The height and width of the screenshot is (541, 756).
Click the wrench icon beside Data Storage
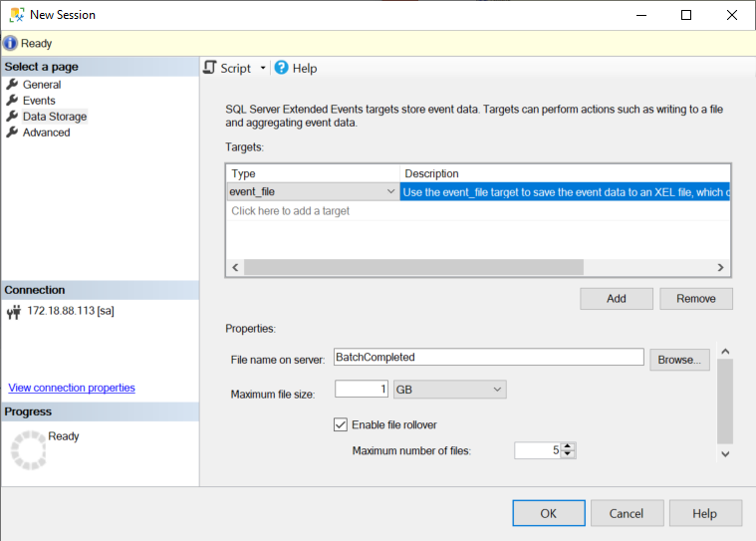pos(12,117)
